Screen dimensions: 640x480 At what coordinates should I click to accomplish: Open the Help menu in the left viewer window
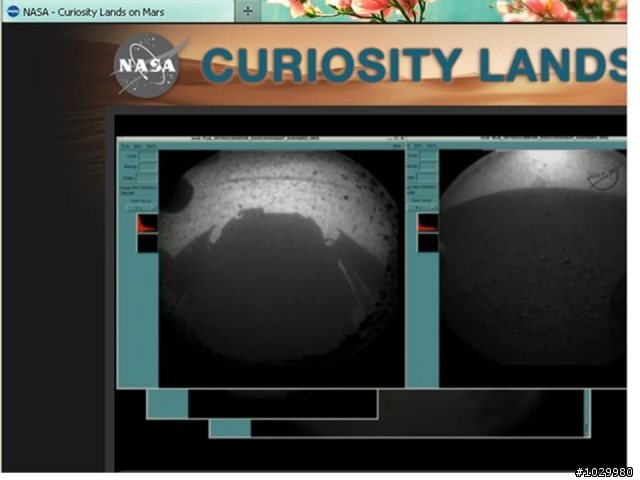[397, 146]
